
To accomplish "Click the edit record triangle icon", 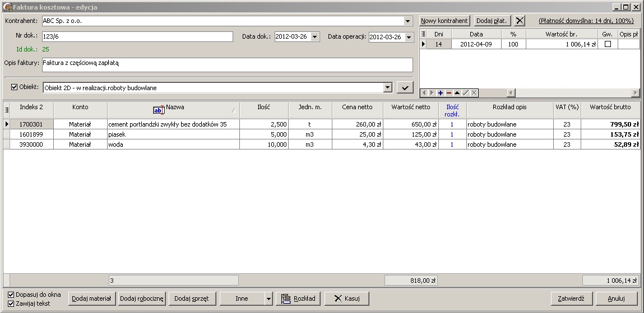I will point(457,93).
